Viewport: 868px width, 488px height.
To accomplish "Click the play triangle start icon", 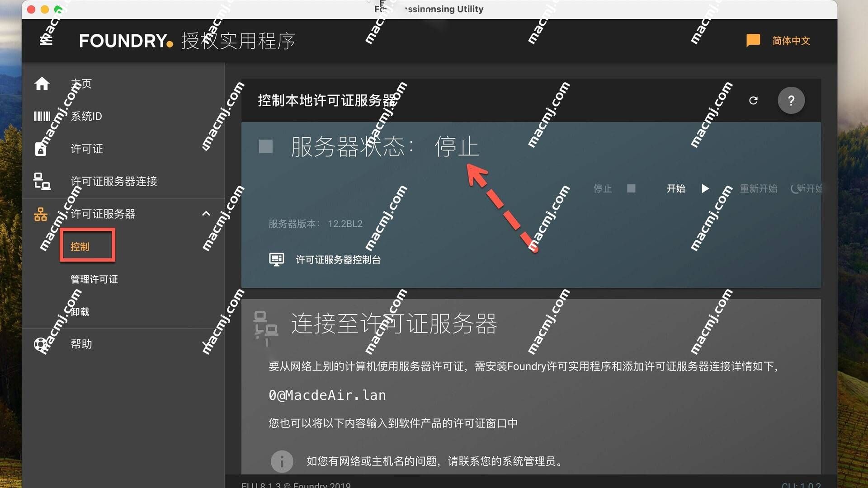I will tap(705, 188).
